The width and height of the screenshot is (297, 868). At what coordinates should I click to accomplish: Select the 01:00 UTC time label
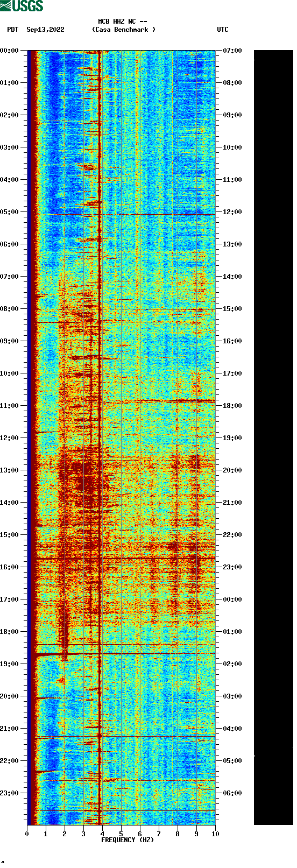tap(232, 632)
